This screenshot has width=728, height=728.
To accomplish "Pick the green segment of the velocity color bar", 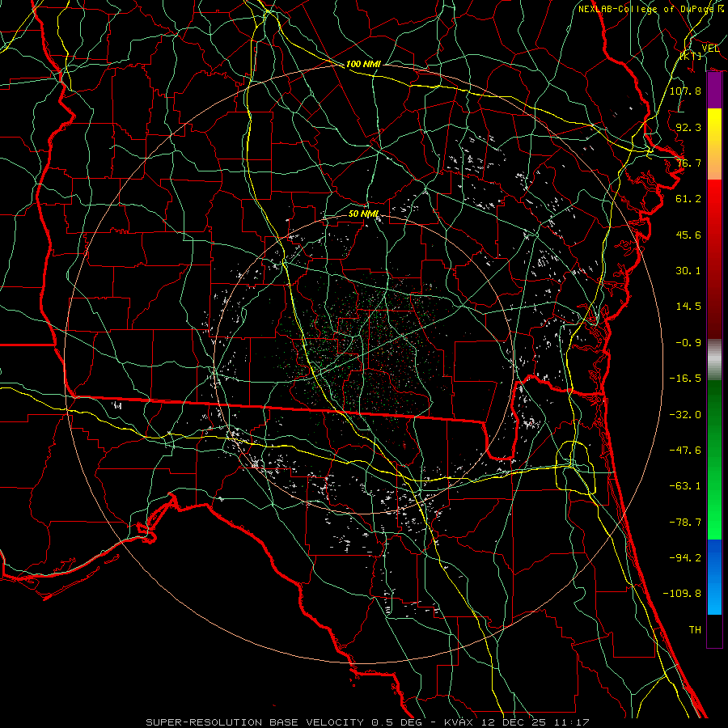I will coord(714,459).
